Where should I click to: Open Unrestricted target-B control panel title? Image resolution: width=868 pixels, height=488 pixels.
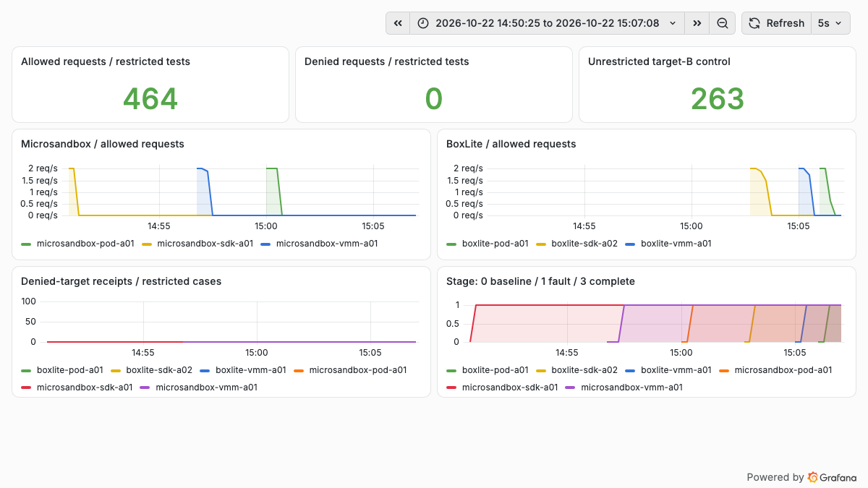click(659, 61)
